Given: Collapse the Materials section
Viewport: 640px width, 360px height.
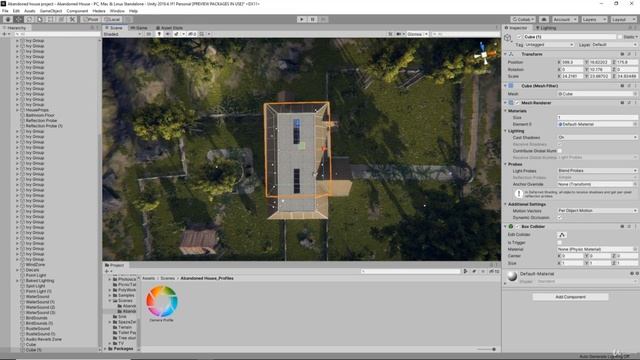Looking at the screenshot, I should tap(506, 111).
